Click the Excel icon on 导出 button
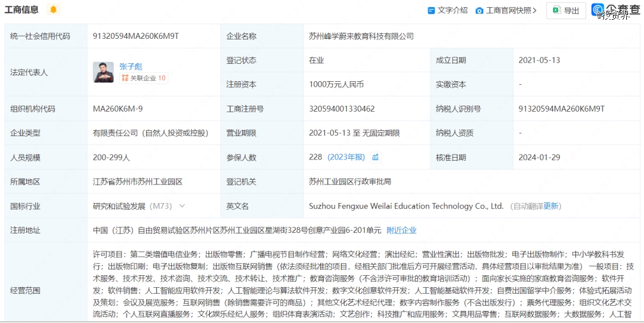Viewport: 644px width, 323px height. (x=556, y=10)
